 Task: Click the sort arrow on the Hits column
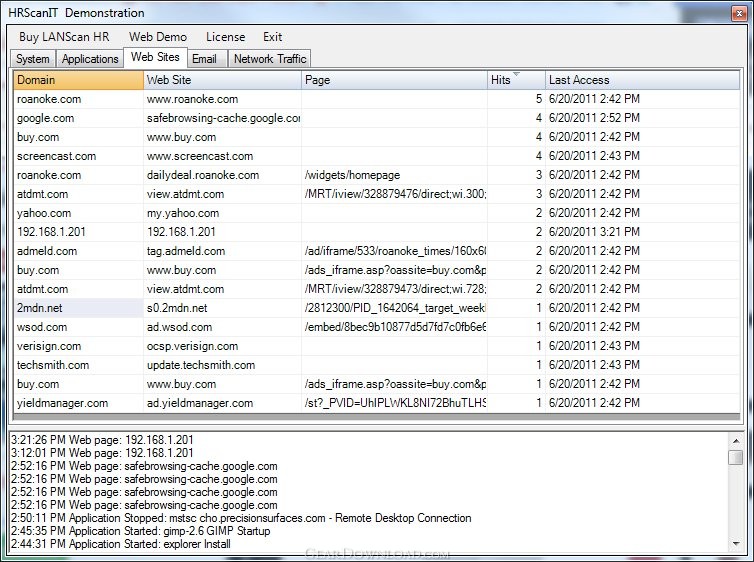click(516, 74)
